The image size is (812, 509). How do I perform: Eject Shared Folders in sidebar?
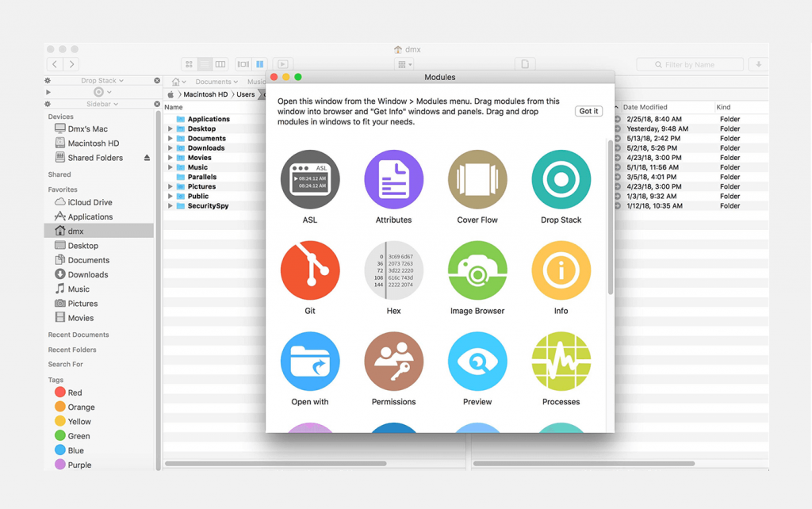point(147,158)
